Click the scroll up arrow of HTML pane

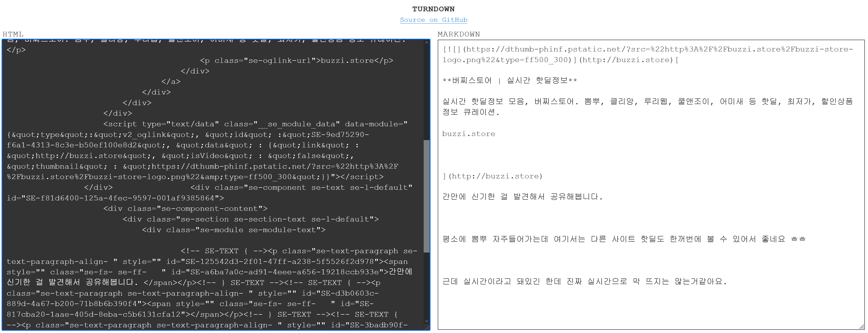426,43
